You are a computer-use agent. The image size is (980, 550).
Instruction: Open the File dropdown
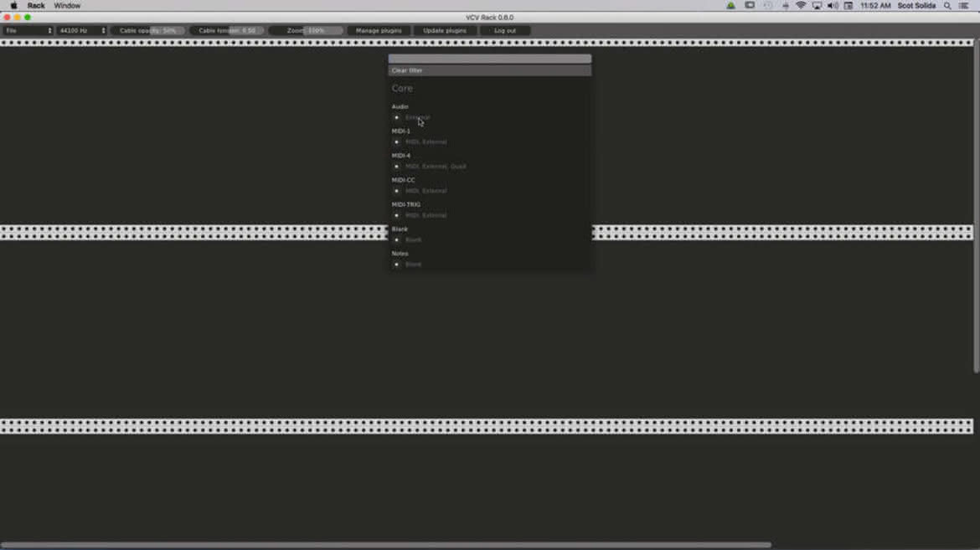click(28, 31)
